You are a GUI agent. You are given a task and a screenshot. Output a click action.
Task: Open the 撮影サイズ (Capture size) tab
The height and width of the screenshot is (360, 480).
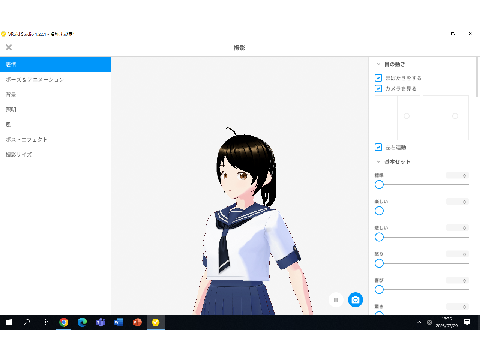(55, 154)
